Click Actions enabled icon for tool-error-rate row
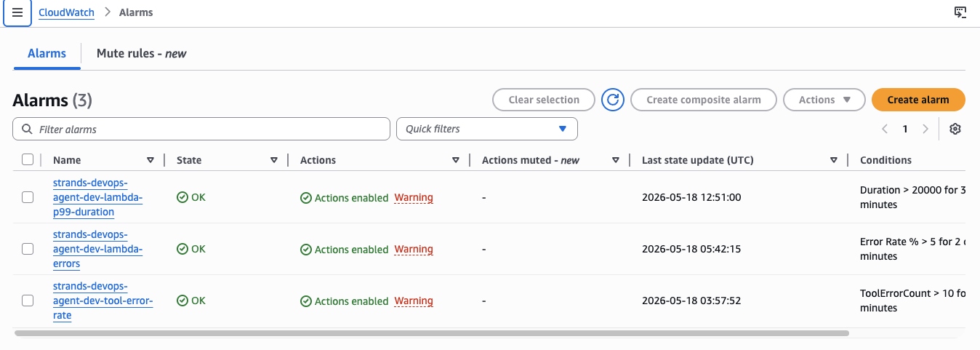Screen dimensions: 980x350 point(306,301)
